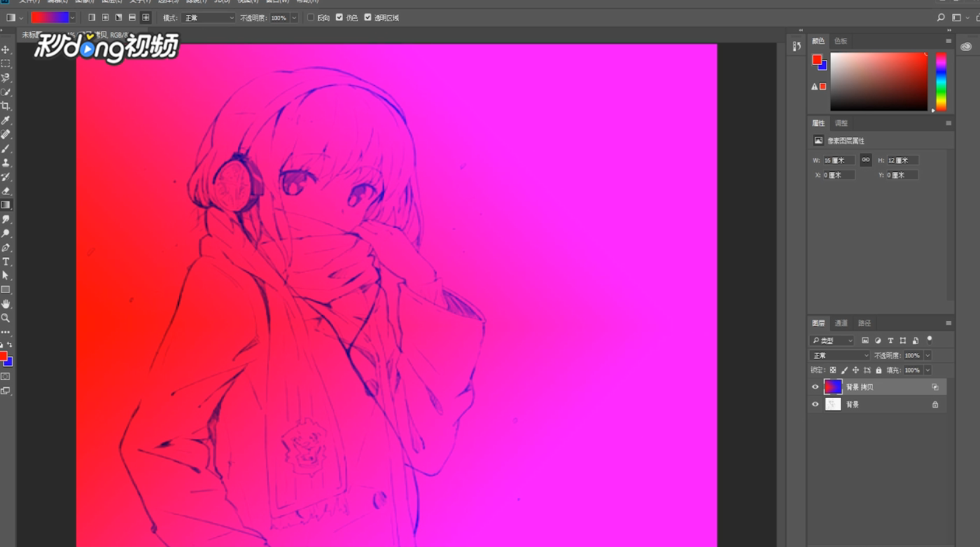The width and height of the screenshot is (980, 547).
Task: Select the Quick Selection tool
Action: (6, 92)
